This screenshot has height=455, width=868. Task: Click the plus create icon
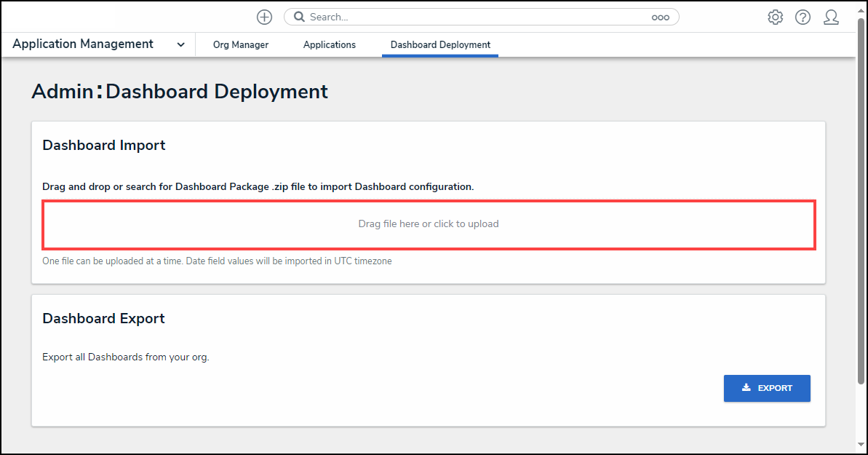coord(264,17)
